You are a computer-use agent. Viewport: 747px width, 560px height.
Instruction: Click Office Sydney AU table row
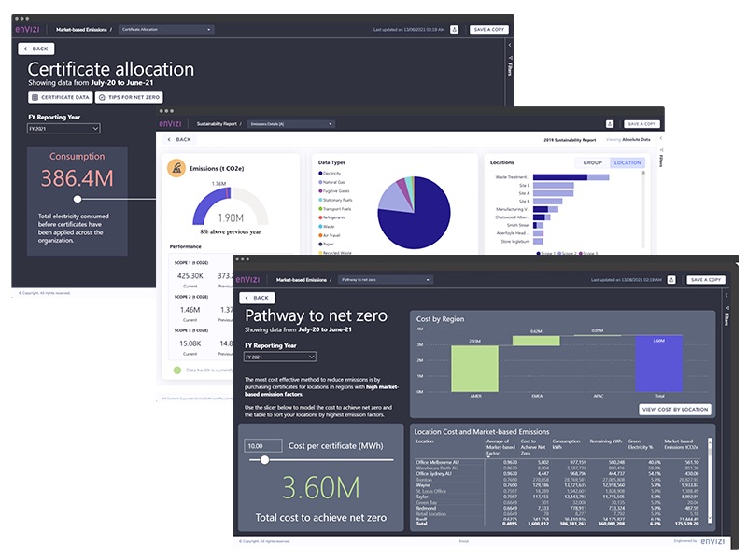557,474
